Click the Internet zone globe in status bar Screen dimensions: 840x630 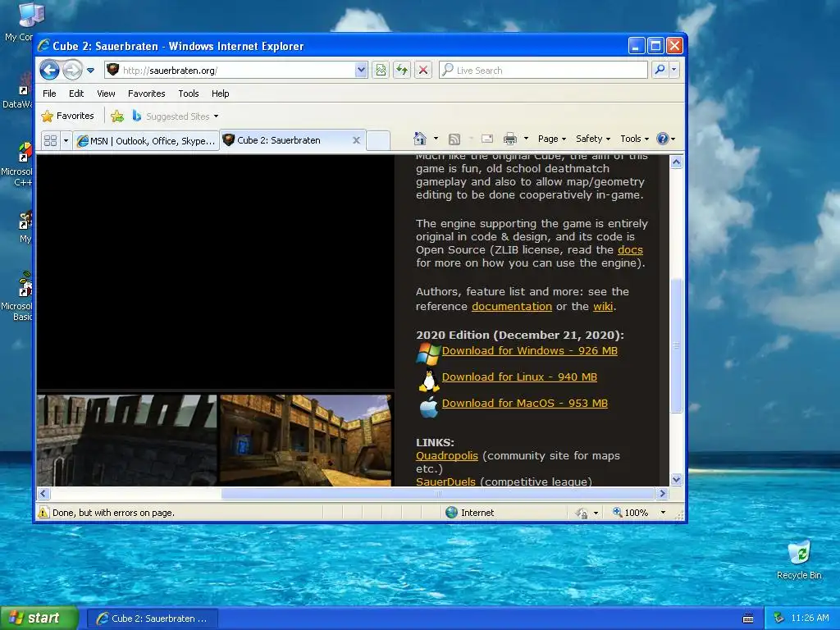click(452, 513)
